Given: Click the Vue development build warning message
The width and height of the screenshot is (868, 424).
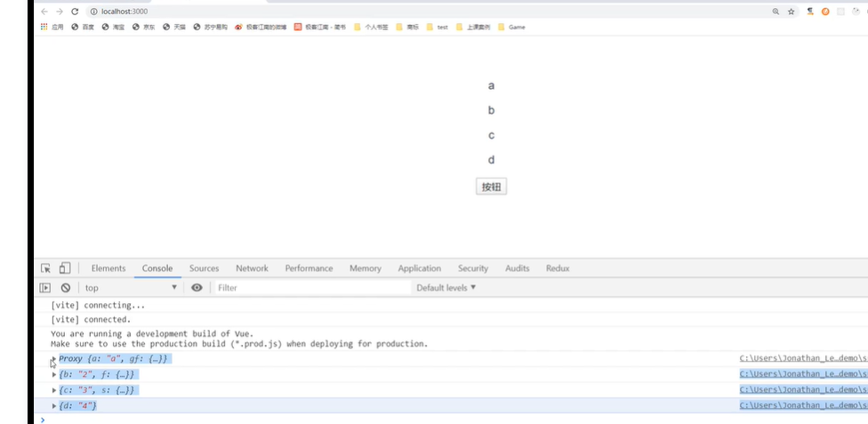Looking at the screenshot, I should click(239, 339).
